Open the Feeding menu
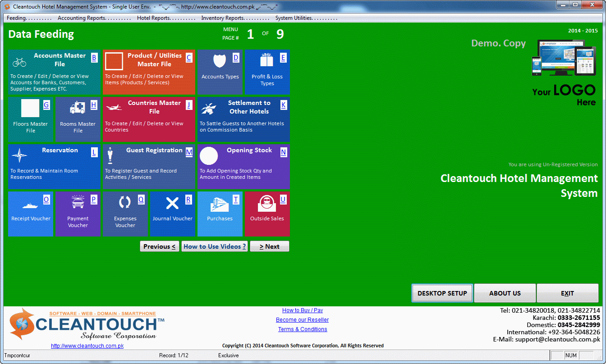 click(29, 18)
